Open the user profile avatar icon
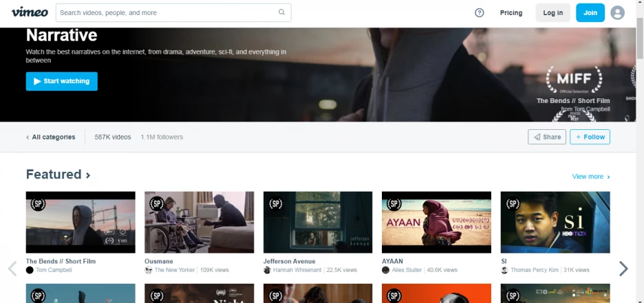644x303 pixels. (617, 12)
